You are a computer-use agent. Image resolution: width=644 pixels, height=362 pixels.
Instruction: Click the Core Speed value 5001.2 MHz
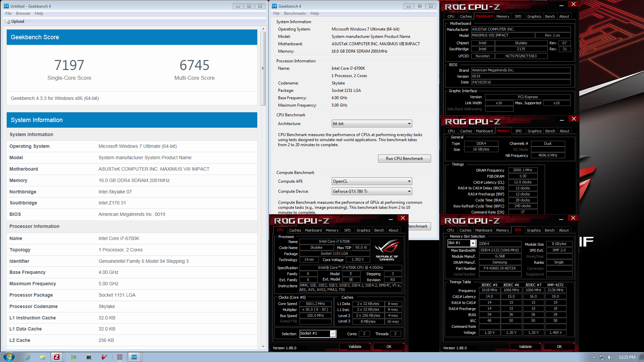315,304
